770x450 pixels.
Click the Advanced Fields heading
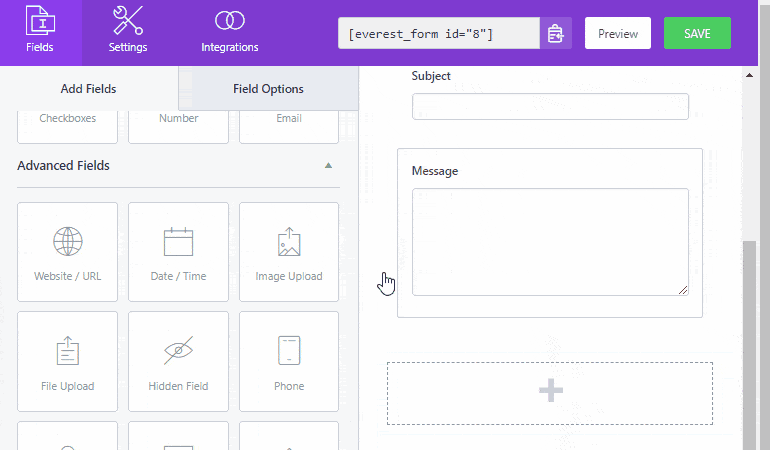(x=63, y=166)
